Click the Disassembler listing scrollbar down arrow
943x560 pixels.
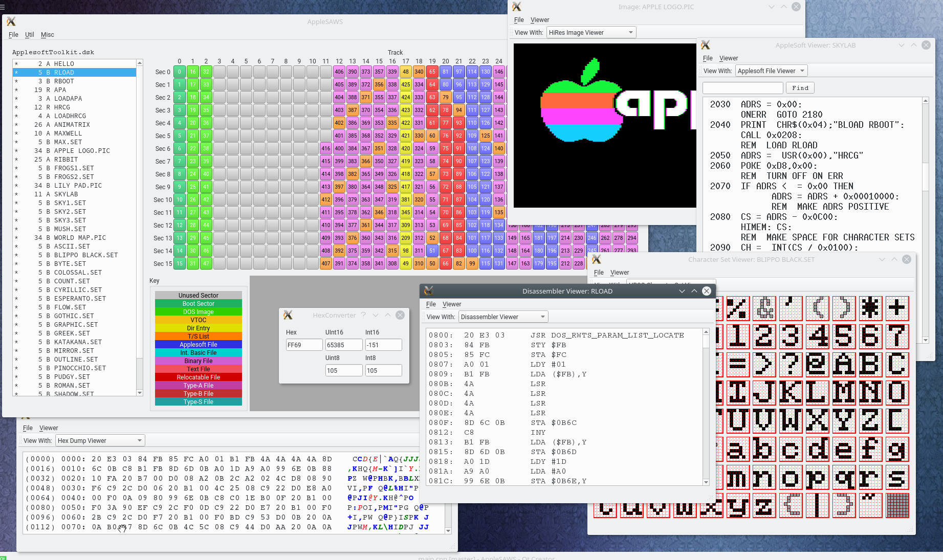[706, 482]
